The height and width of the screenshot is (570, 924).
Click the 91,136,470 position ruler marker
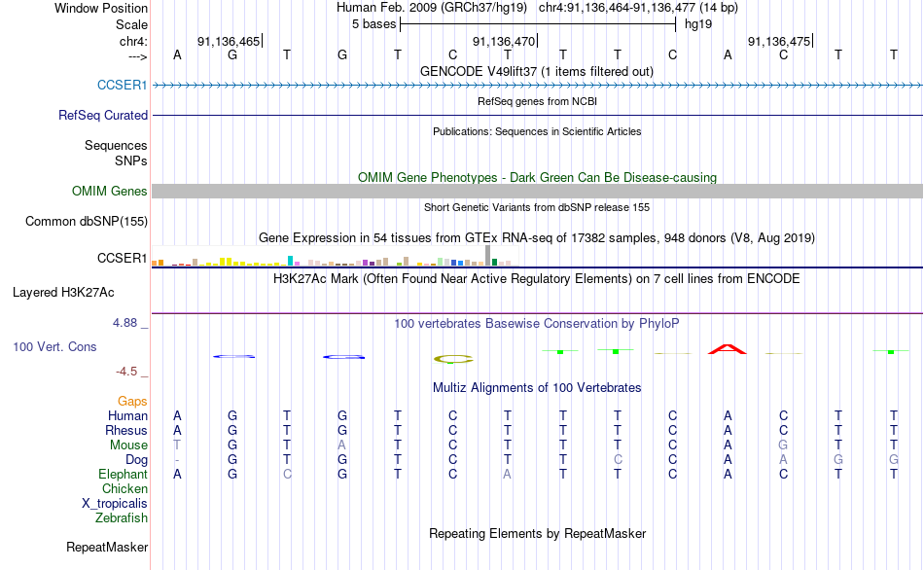pos(505,41)
